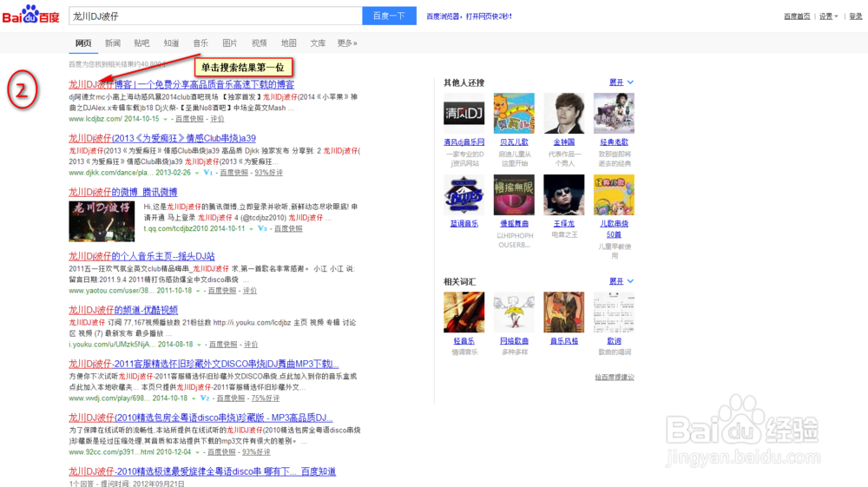Open the 百度知道 2010精选极速 result link
The height and width of the screenshot is (487, 868).
click(x=202, y=471)
